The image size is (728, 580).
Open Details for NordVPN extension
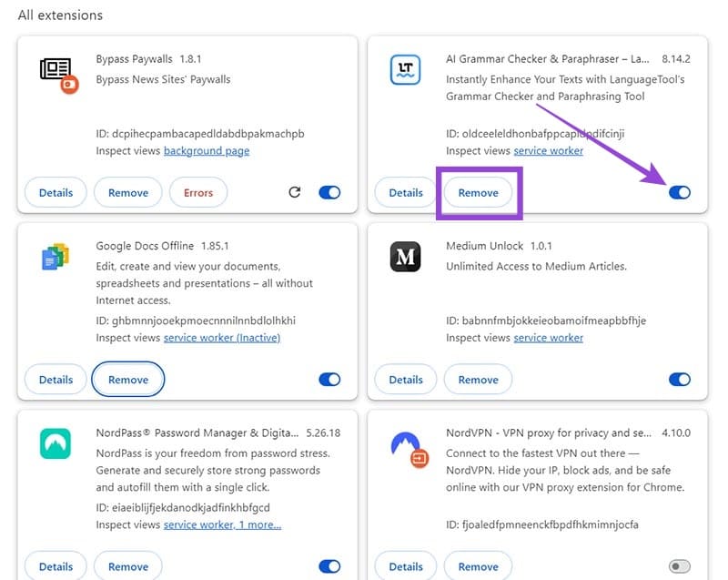[x=406, y=566]
